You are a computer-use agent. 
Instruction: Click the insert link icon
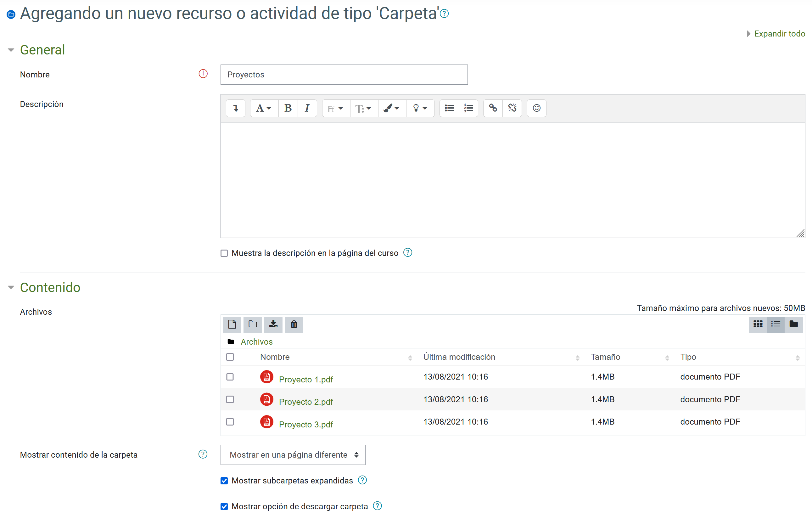[493, 108]
